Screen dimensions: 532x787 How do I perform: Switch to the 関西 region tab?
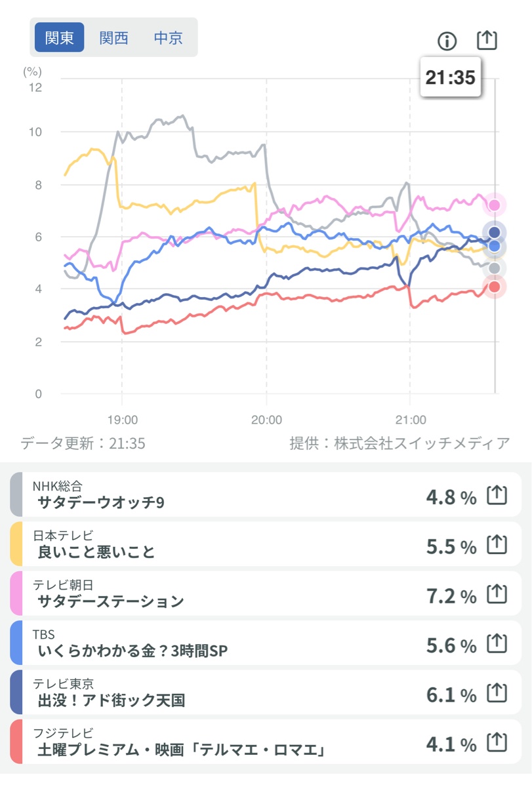[x=114, y=38]
